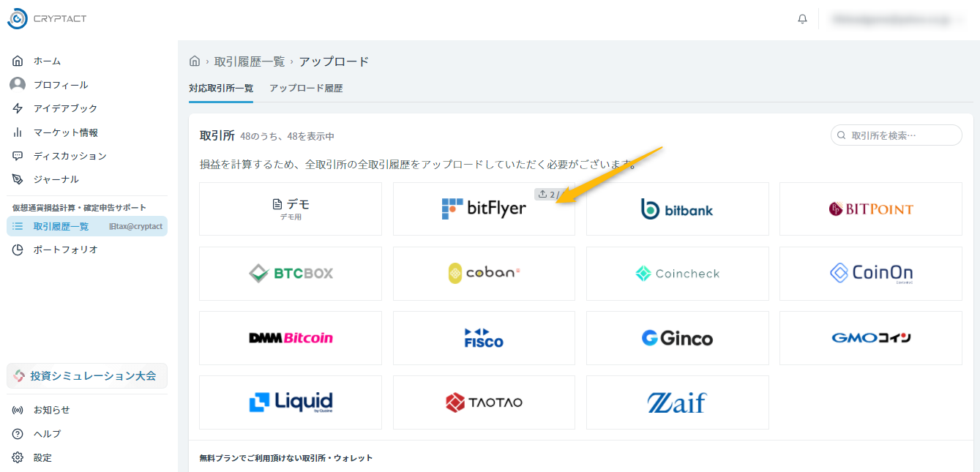Select 取引履歴一覧 in the sidebar

[x=87, y=227]
